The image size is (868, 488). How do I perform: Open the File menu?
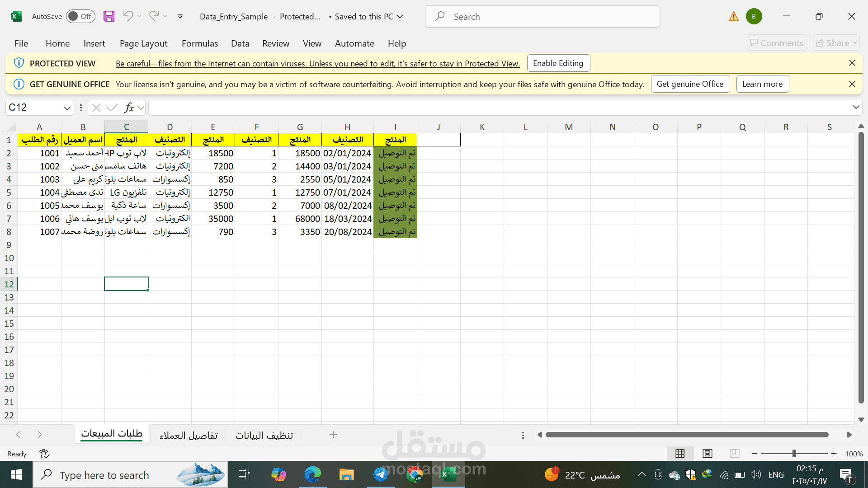pos(21,43)
